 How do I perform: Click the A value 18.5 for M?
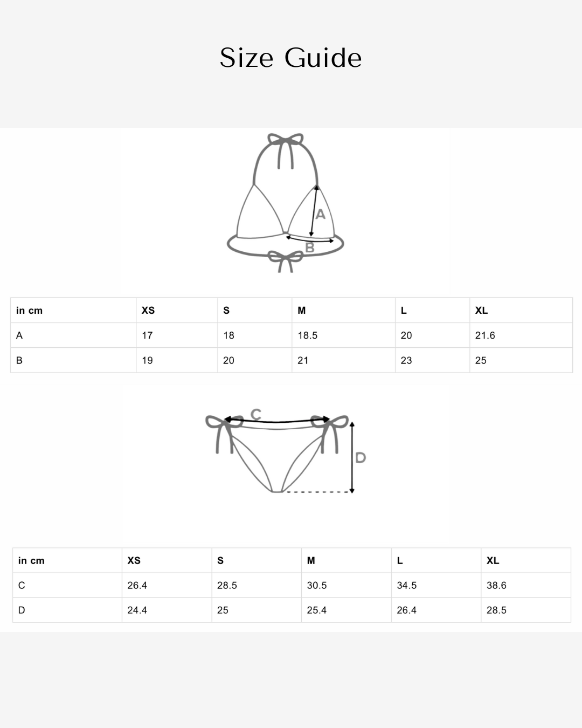pyautogui.click(x=308, y=335)
